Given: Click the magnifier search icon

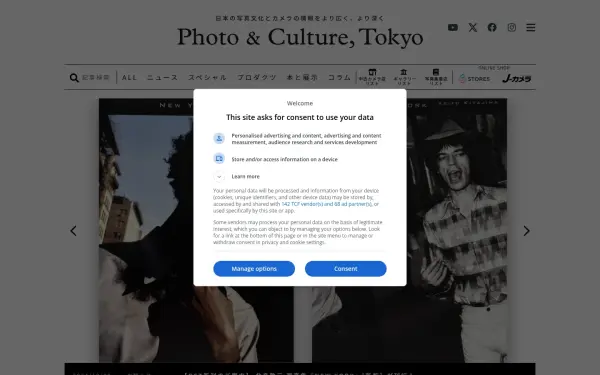Looking at the screenshot, I should [74, 78].
